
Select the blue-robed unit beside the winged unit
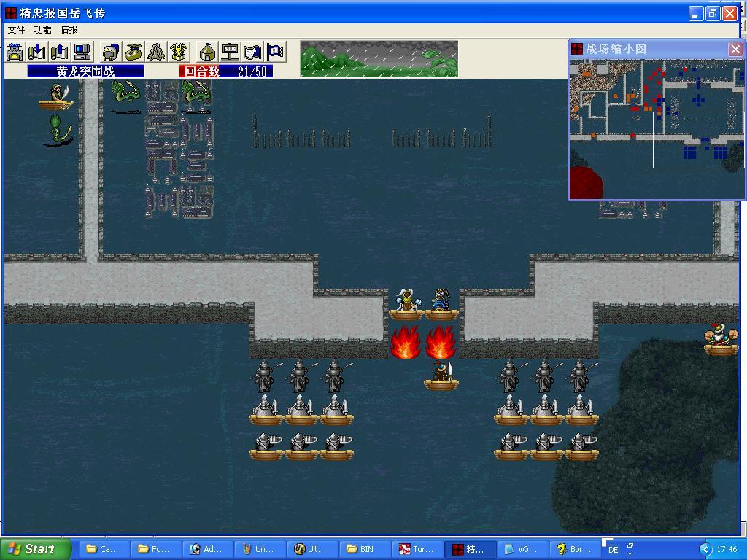point(441,304)
